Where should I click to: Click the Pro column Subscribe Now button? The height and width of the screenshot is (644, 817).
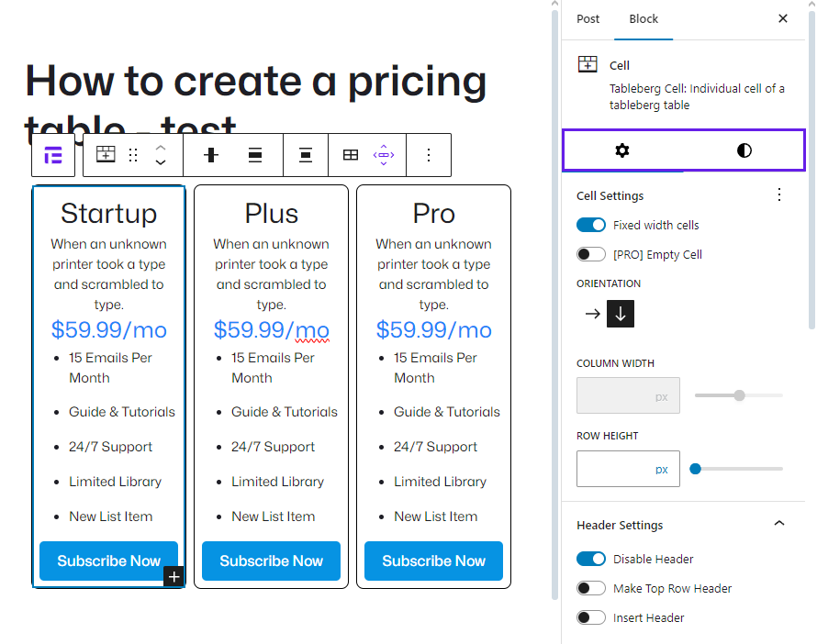(433, 561)
